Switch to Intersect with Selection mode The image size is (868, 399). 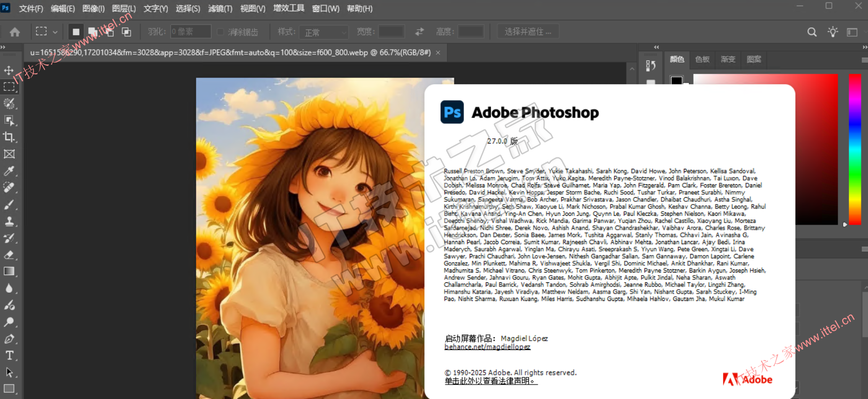(126, 32)
